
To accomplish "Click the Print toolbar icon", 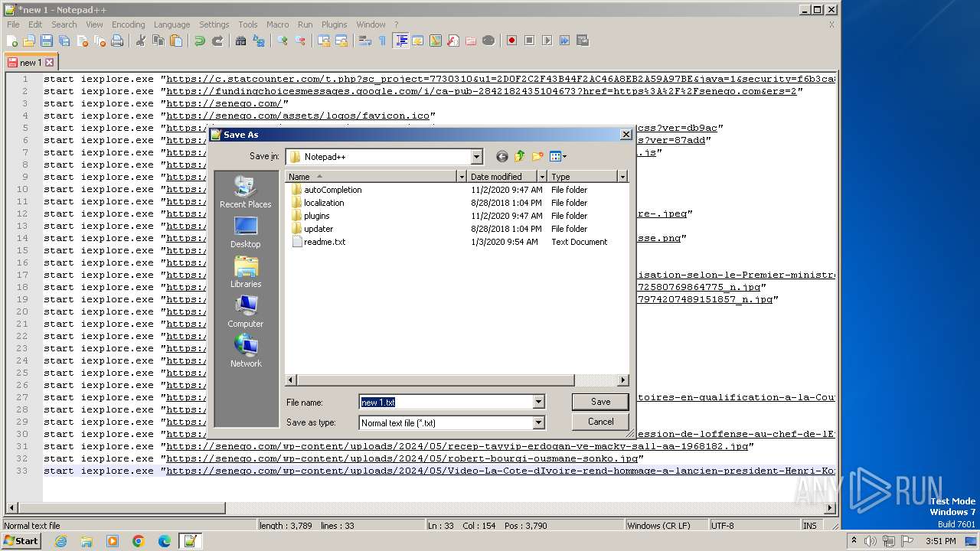I will coord(117,41).
